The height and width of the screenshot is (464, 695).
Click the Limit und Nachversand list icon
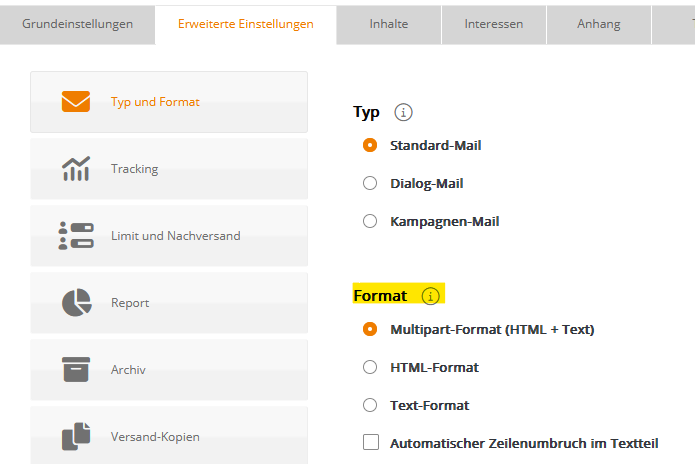pyautogui.click(x=76, y=236)
